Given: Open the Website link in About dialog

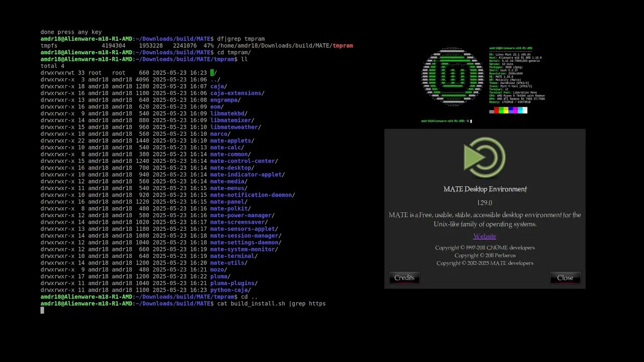Looking at the screenshot, I should point(485,236).
